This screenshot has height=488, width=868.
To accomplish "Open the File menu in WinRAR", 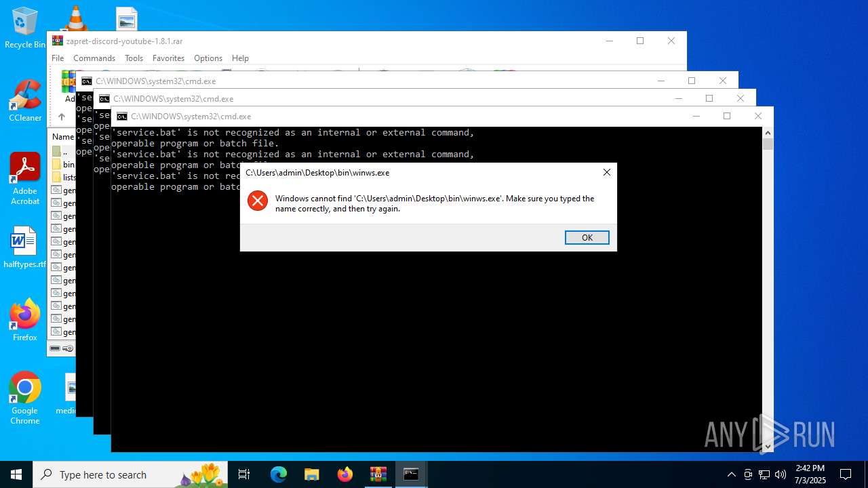I will click(58, 58).
